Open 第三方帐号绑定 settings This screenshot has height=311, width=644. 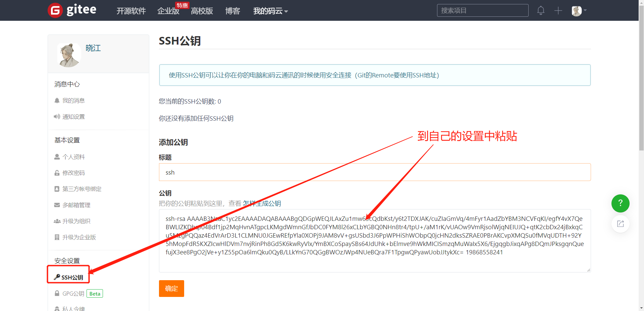coord(82,189)
